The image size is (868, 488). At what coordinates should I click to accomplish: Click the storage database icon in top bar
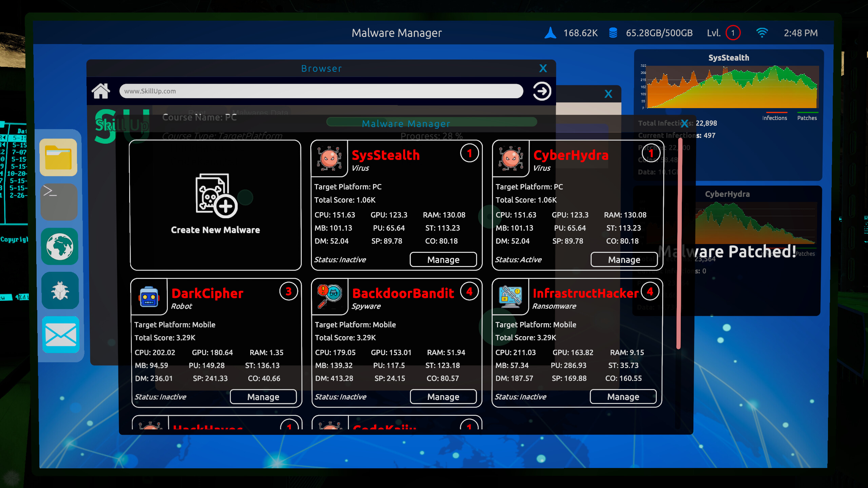click(x=613, y=33)
